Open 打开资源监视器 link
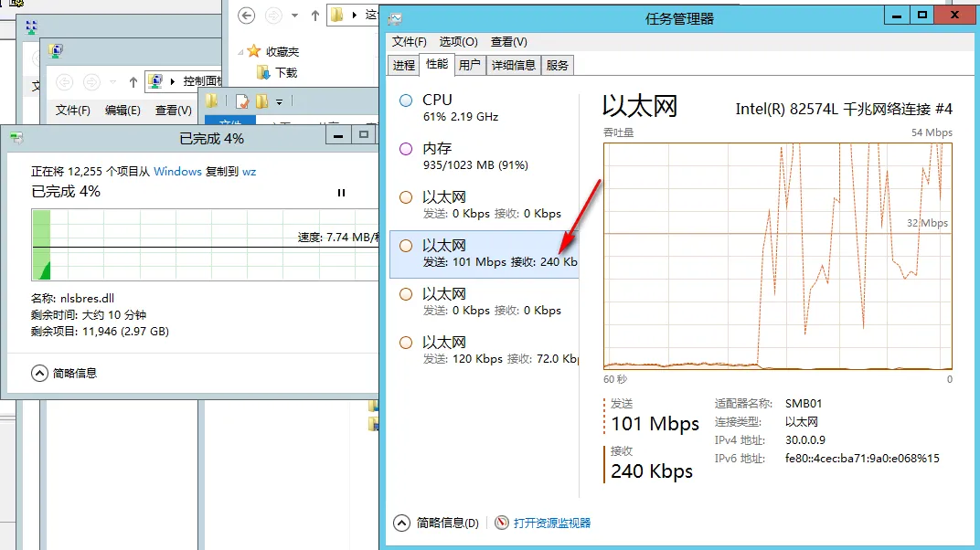The image size is (980, 550). point(552,524)
